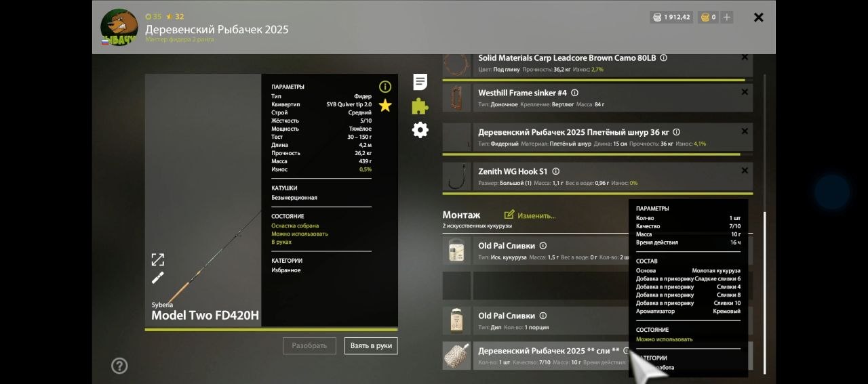Viewport: 868px width, 384px height.
Task: Open the help question mark icon
Action: click(x=119, y=366)
